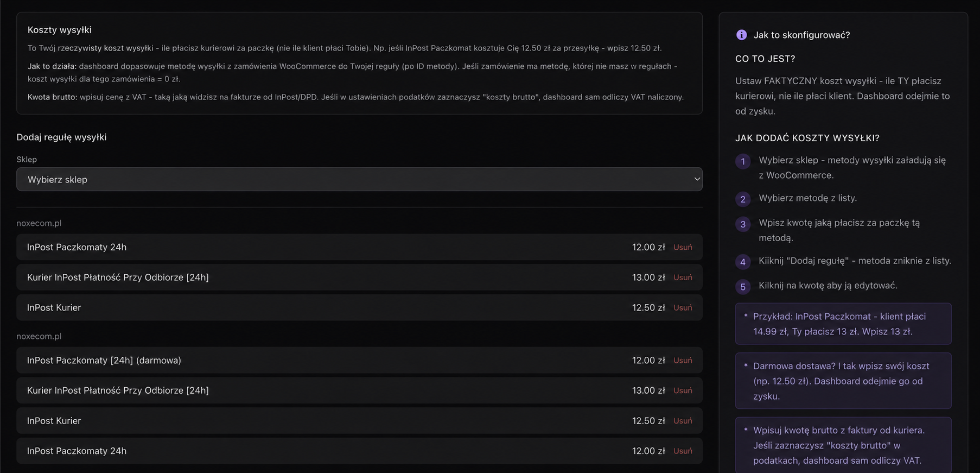Select Kurier InPost Płatność Przy Odbiorze name, first group
The image size is (980, 473).
[x=118, y=278]
